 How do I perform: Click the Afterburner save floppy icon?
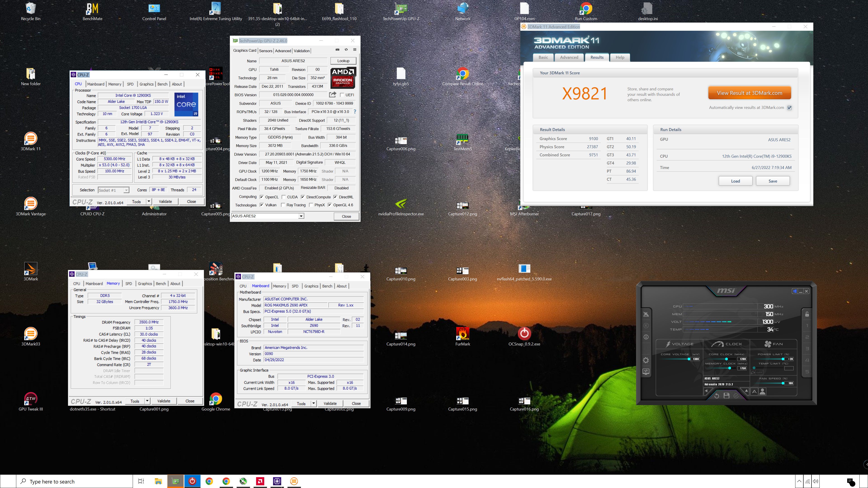tap(726, 396)
